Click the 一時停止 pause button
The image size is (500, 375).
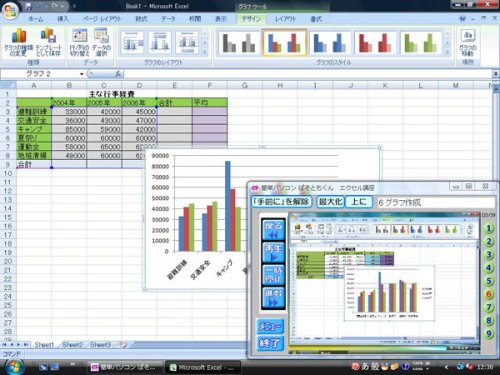click(x=273, y=275)
